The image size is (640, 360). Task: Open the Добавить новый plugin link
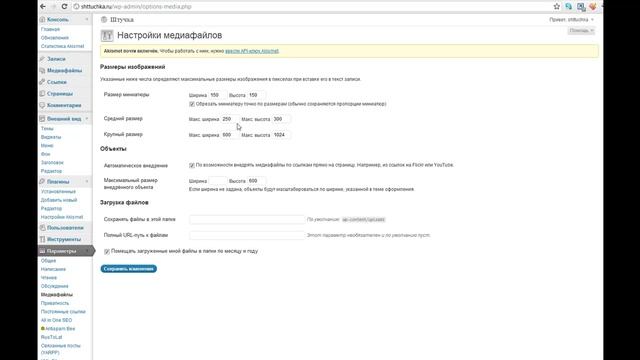(59, 200)
